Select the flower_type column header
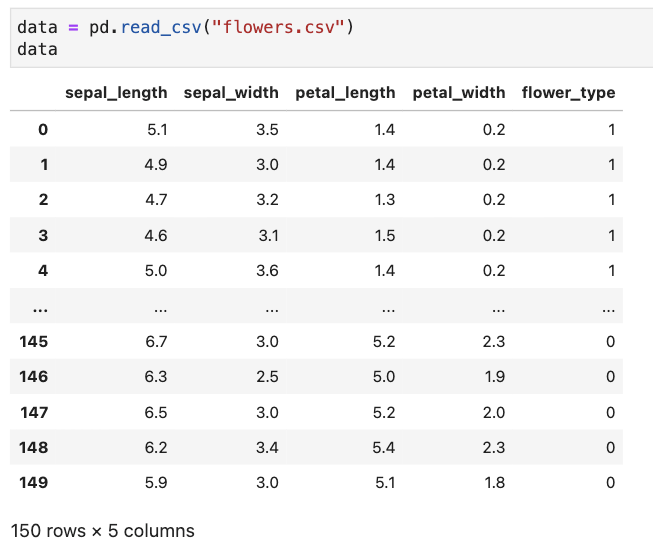This screenshot has height=559, width=653. click(x=568, y=92)
